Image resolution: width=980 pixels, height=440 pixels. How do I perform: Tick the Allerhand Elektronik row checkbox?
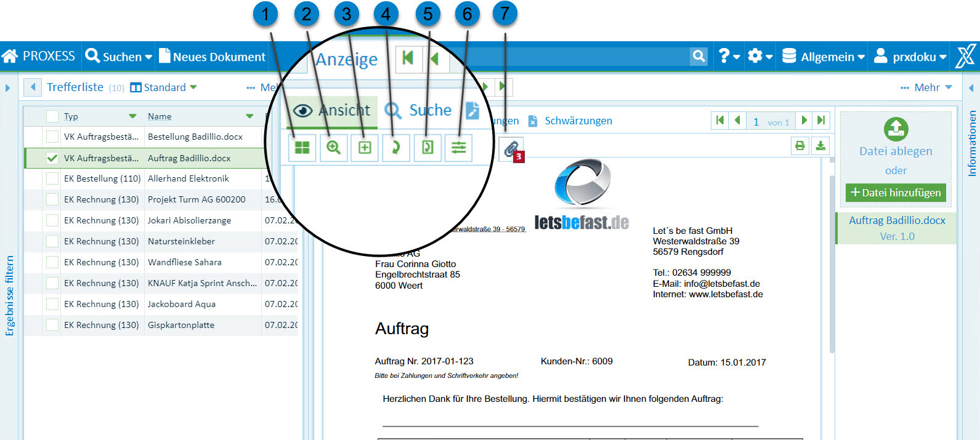pyautogui.click(x=53, y=178)
